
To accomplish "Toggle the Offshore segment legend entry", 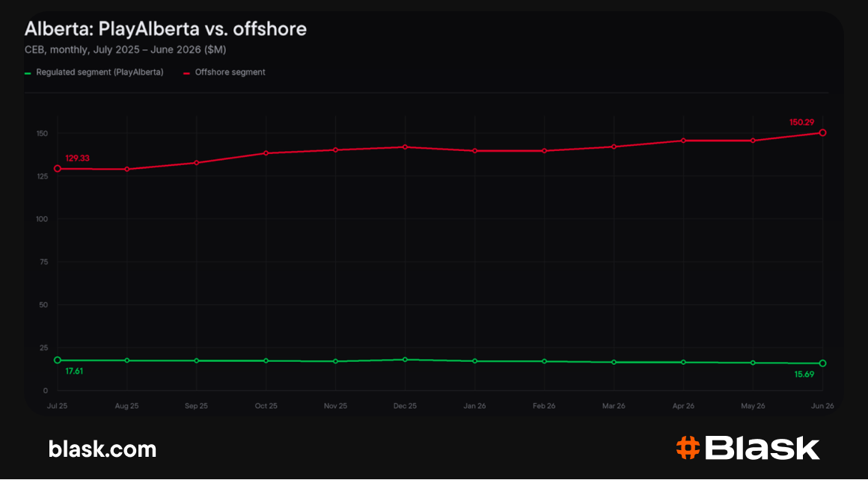I will [x=224, y=73].
